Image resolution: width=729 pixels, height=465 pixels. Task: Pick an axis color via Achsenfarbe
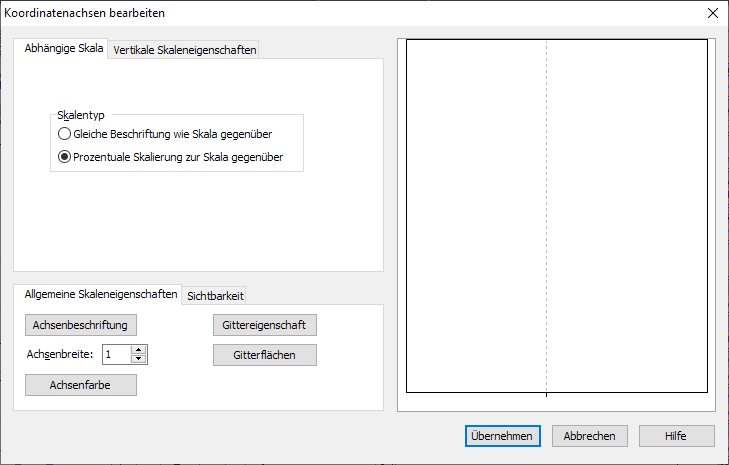(x=80, y=385)
